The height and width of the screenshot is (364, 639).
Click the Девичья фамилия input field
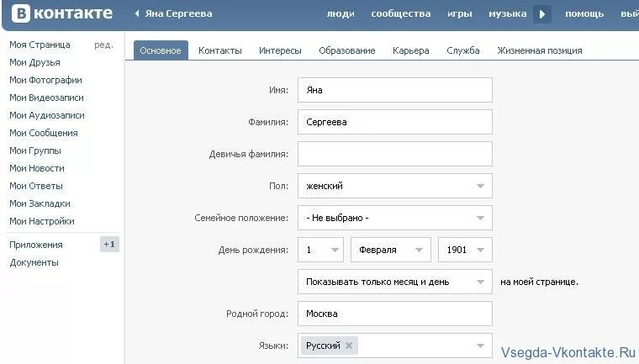point(394,154)
